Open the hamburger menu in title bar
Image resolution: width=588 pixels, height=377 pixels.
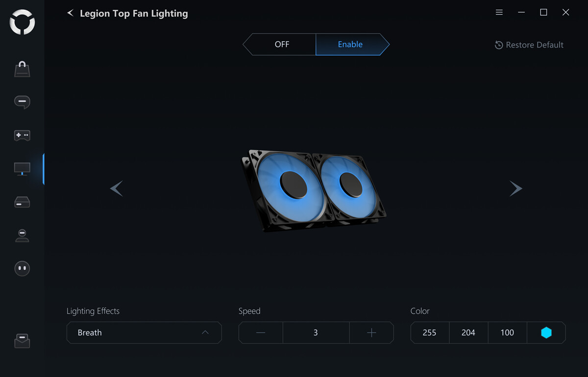pos(499,13)
